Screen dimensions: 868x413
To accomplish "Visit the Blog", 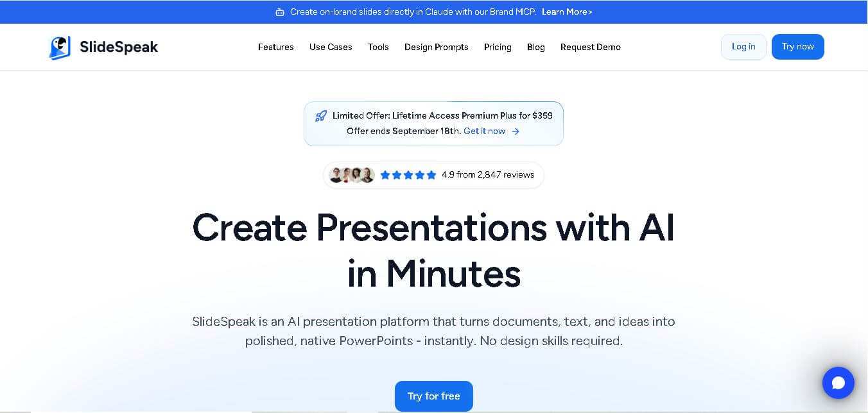I will coord(536,47).
